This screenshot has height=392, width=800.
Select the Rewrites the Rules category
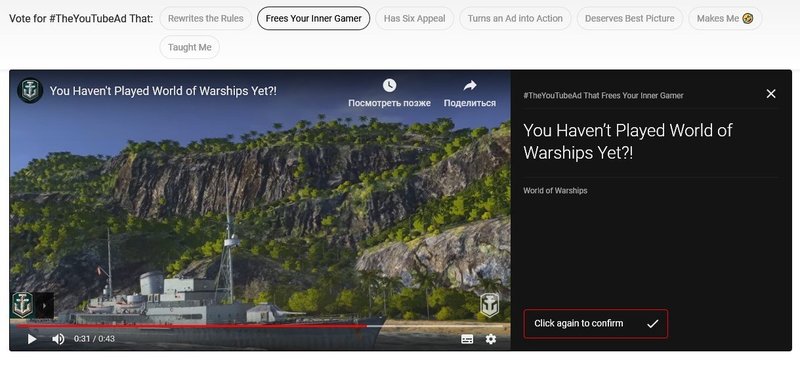click(x=206, y=18)
